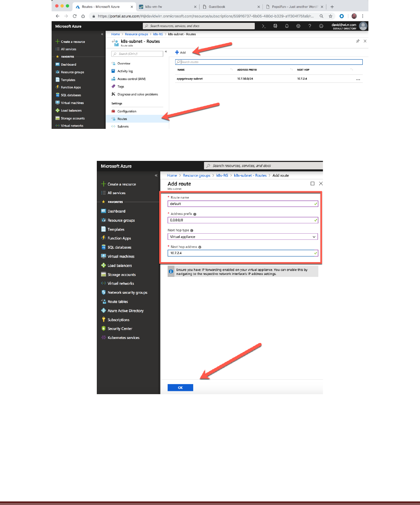
Task: Click the resource menu Search (Ctrl+/) box
Action: pyautogui.click(x=137, y=54)
